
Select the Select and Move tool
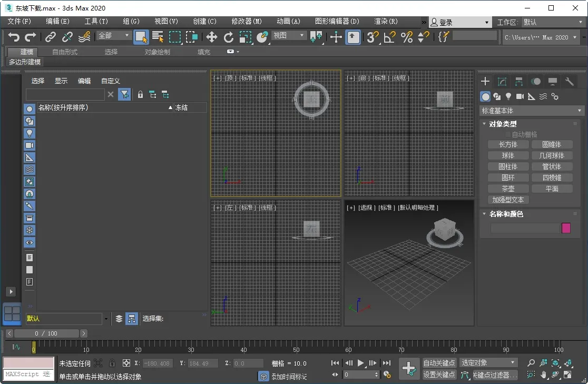[211, 37]
